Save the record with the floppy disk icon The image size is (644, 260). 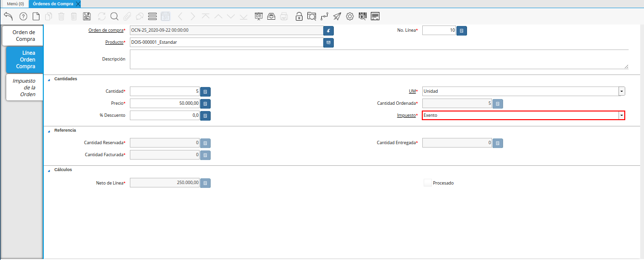87,16
